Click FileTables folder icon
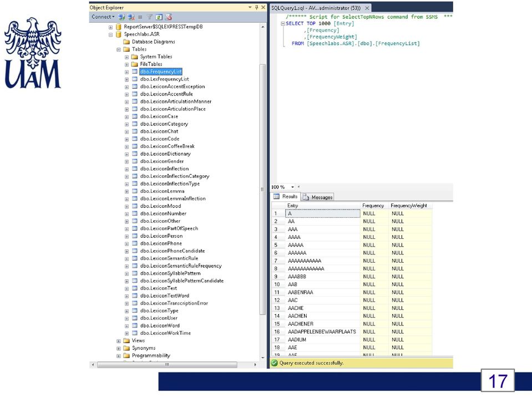The height and width of the screenshot is (398, 532). [134, 64]
